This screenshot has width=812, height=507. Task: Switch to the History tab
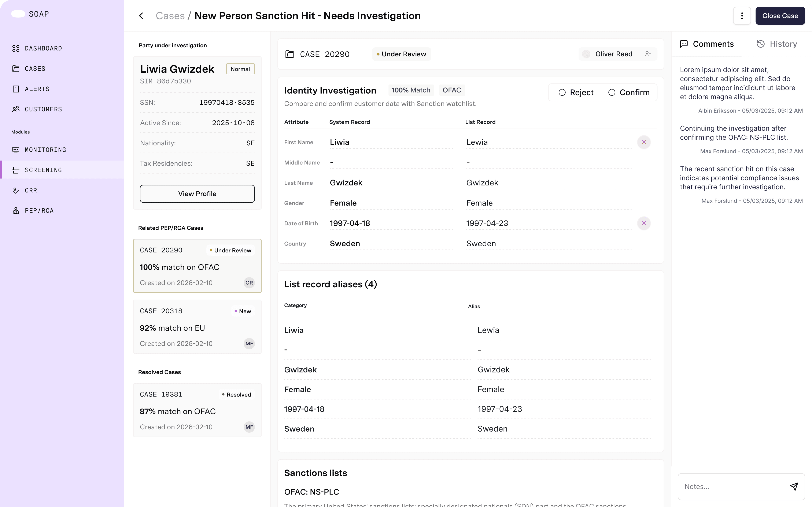click(777, 44)
